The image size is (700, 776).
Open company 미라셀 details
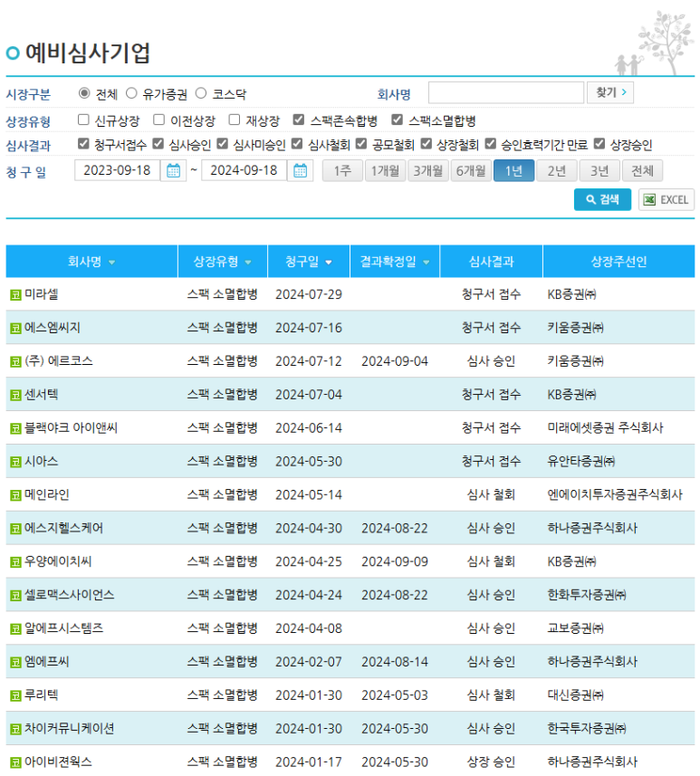[42, 294]
